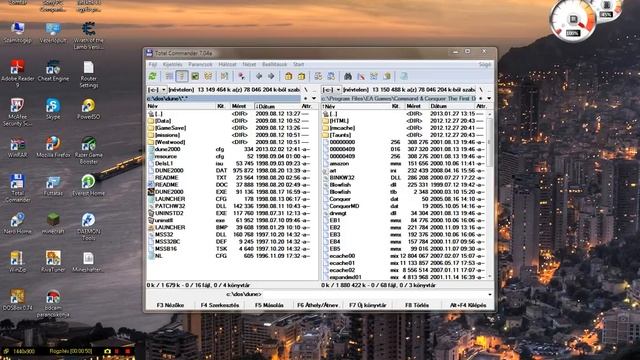The height and width of the screenshot is (360, 640).
Task: Open the Fájl menu
Action: click(x=153, y=64)
